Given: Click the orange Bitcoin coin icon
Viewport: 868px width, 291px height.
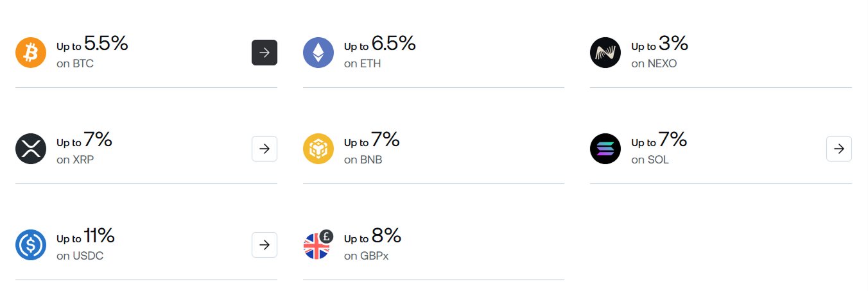Looking at the screenshot, I should 31,53.
